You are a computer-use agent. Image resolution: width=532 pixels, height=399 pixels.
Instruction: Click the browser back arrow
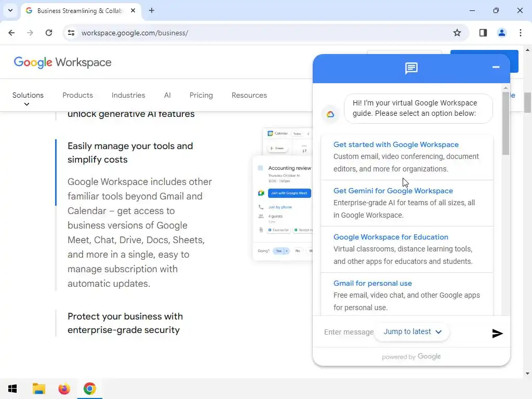tap(11, 33)
